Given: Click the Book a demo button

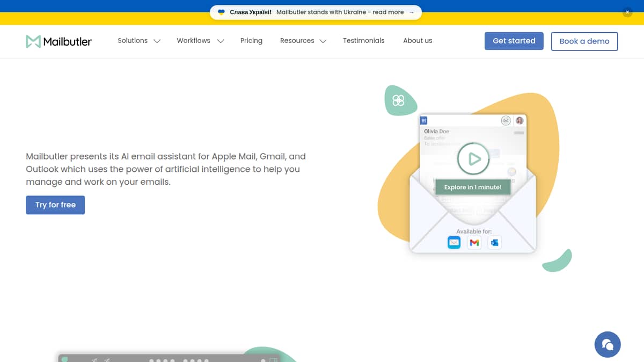Looking at the screenshot, I should 584,41.
